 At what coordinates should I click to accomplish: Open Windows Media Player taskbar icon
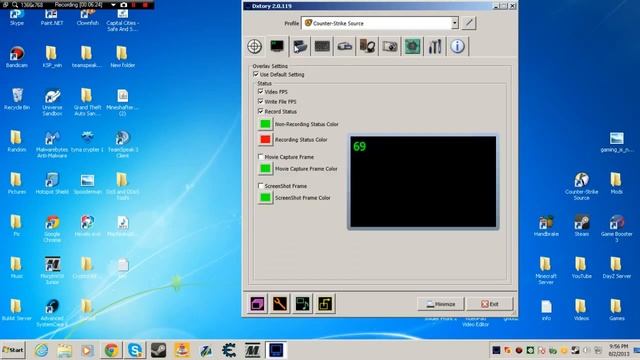88,350
